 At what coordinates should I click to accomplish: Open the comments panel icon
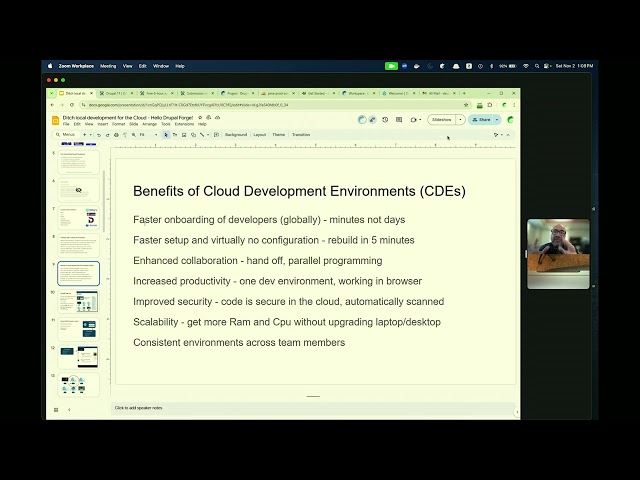399,120
